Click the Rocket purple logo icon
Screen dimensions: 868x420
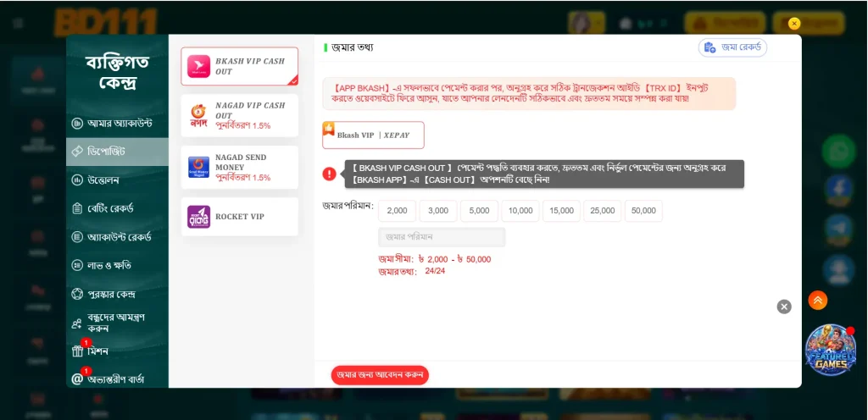(198, 217)
